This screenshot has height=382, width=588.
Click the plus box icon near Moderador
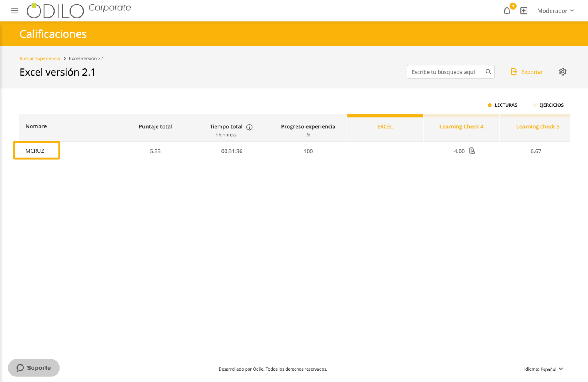[524, 11]
